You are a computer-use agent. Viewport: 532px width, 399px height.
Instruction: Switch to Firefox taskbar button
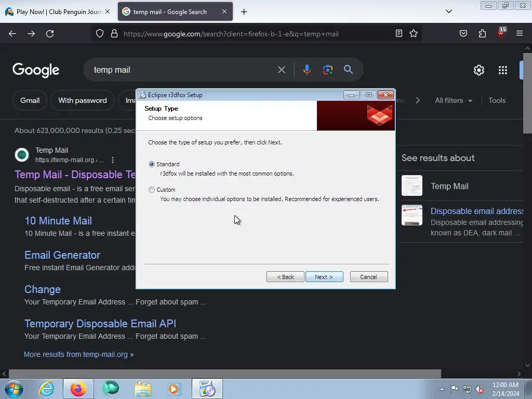coord(78,389)
